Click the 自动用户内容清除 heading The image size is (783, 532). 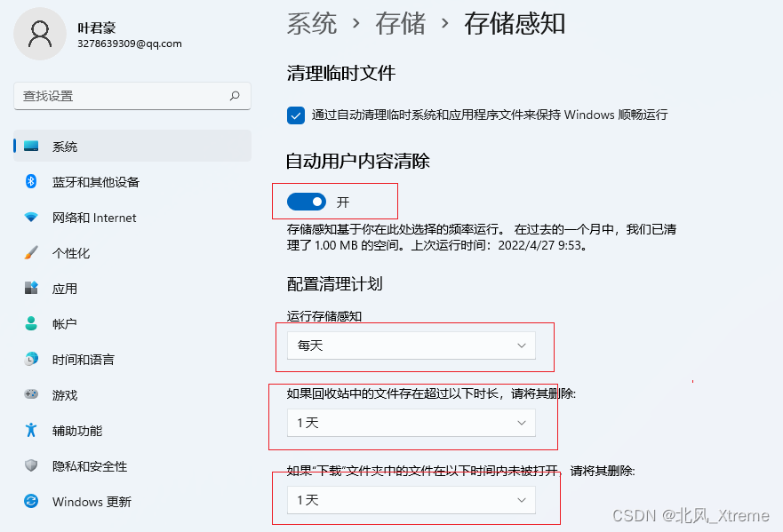click(x=358, y=161)
